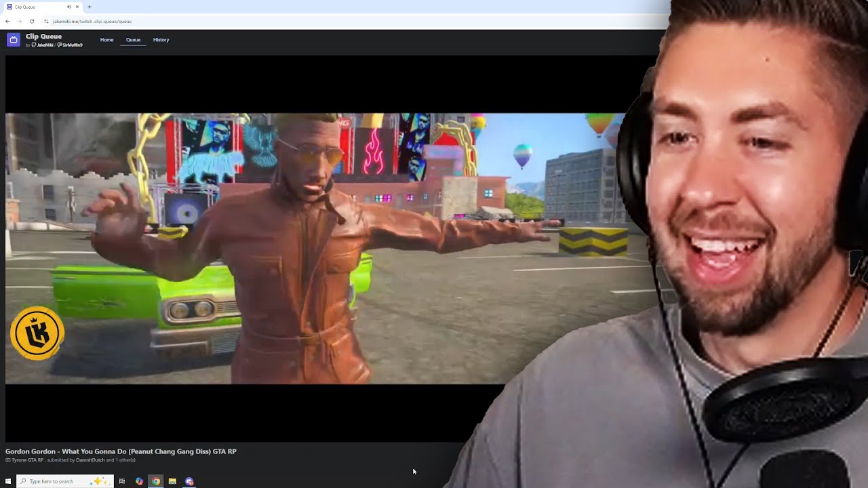Open the JakeMiki GitHub link

point(43,45)
